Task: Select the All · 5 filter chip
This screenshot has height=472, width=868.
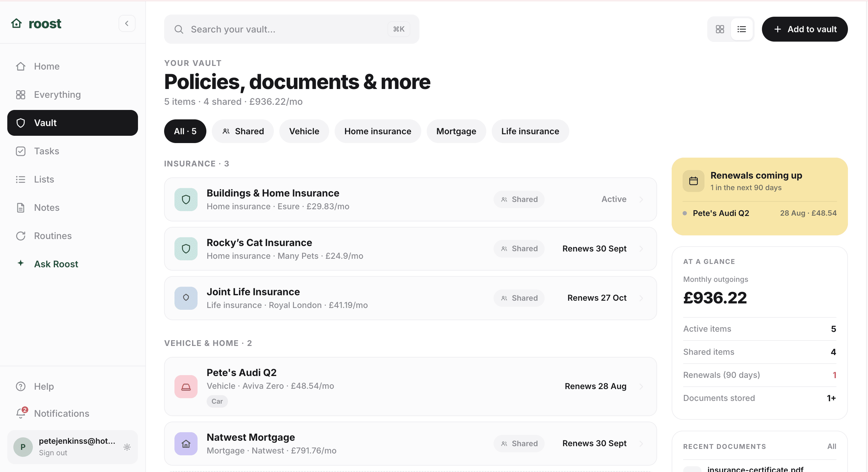Action: click(185, 131)
